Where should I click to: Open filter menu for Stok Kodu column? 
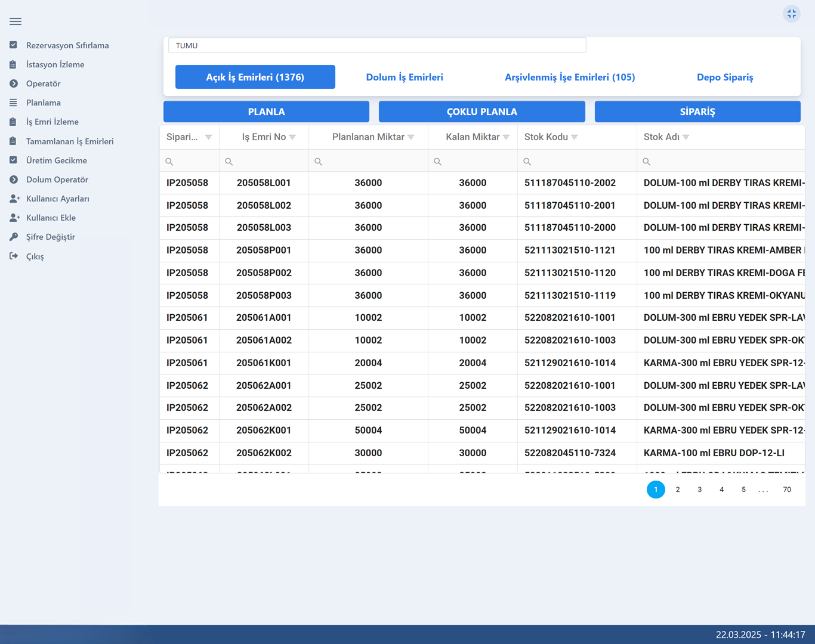point(575,137)
